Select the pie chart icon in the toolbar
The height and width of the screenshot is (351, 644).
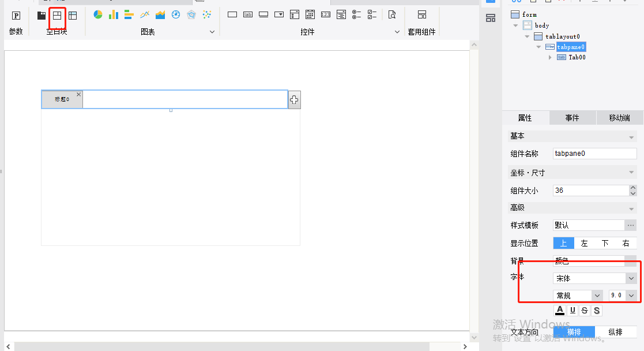pyautogui.click(x=98, y=15)
